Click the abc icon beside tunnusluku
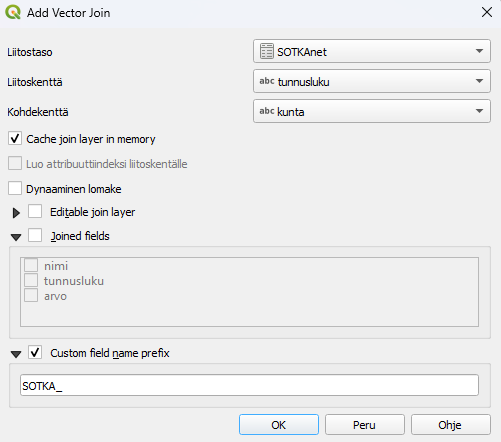Screen dimensions: 501x442 [x=267, y=81]
